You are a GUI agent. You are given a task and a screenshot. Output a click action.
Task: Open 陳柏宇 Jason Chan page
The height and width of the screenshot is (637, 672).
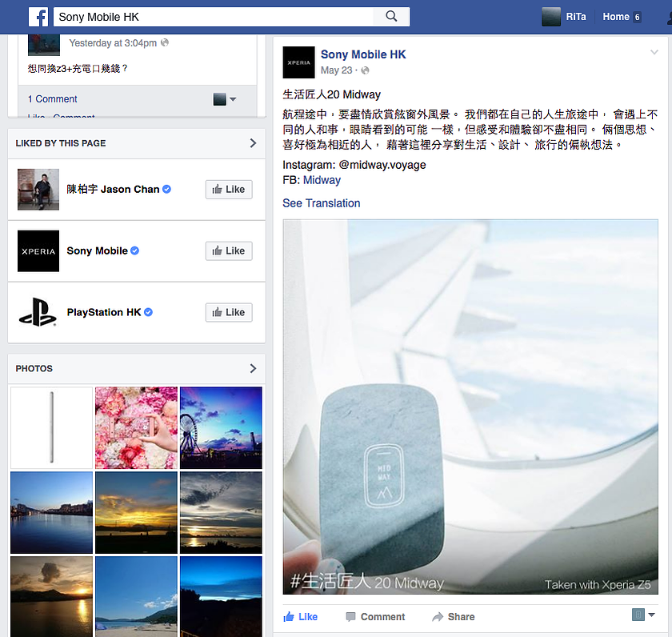tap(113, 189)
